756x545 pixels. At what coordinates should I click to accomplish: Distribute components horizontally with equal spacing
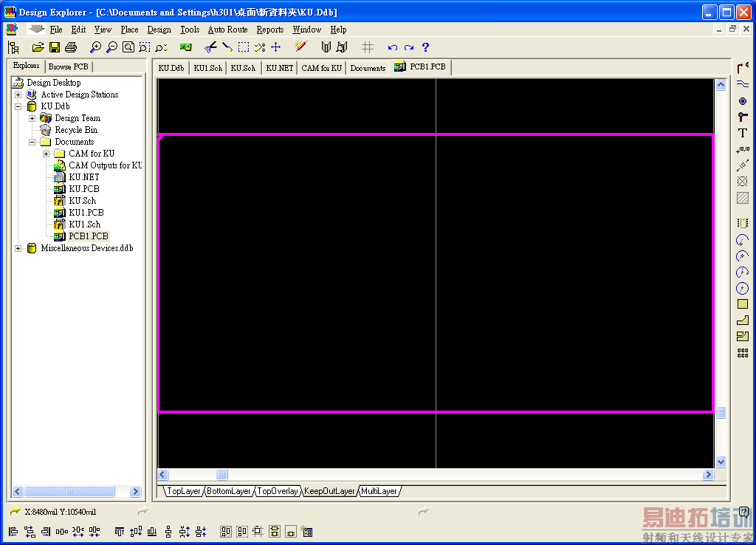[x=62, y=532]
